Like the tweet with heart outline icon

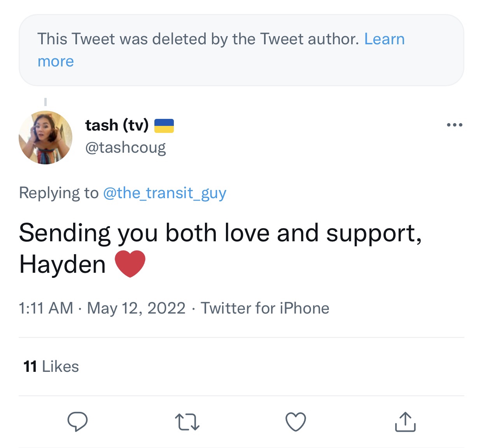click(x=296, y=422)
